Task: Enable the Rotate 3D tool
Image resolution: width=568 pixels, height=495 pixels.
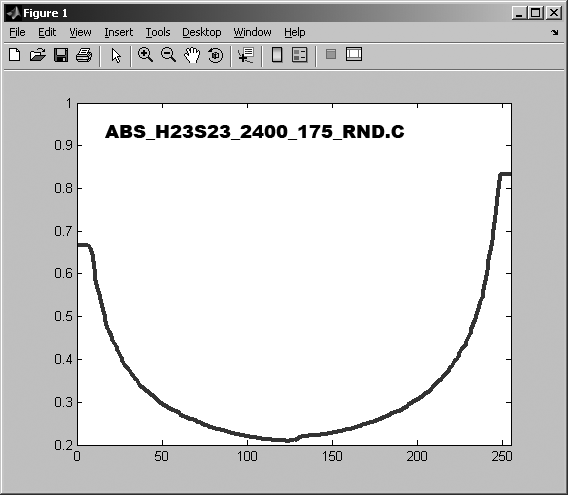Action: click(216, 55)
